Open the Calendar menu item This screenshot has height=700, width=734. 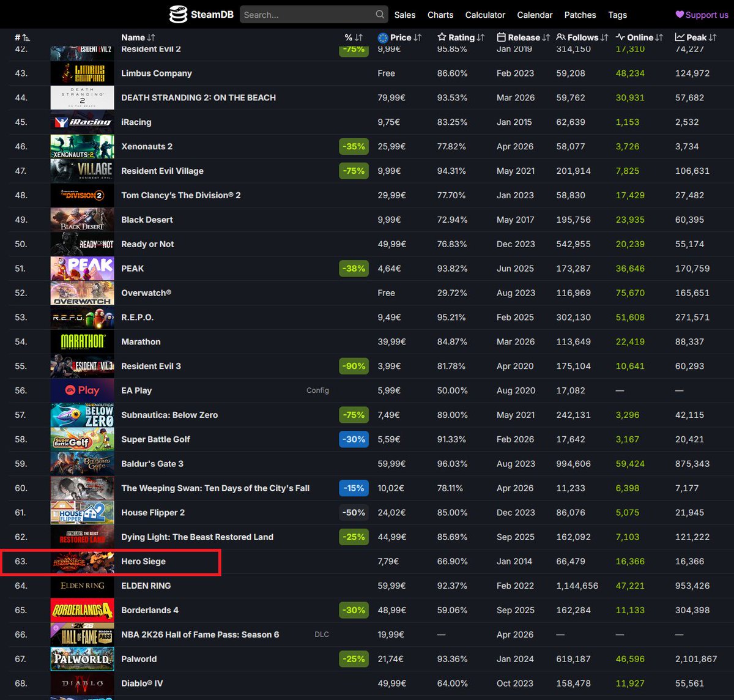click(x=535, y=15)
